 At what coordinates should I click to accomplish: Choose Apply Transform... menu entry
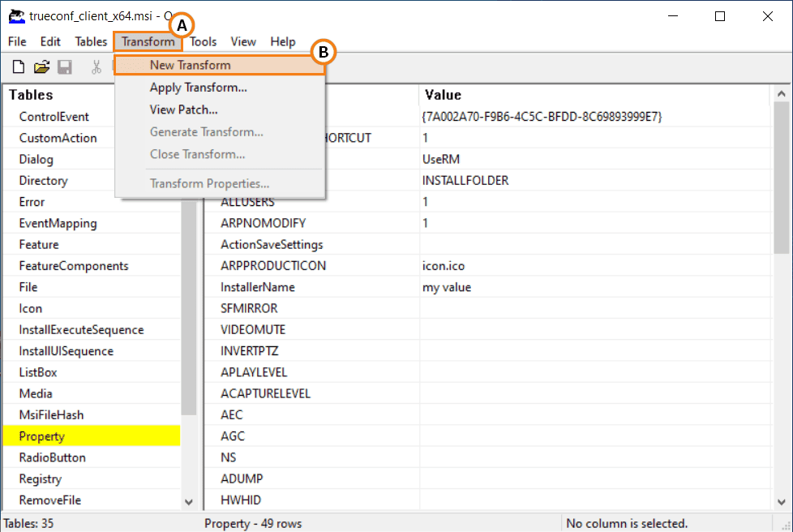pyautogui.click(x=220, y=88)
